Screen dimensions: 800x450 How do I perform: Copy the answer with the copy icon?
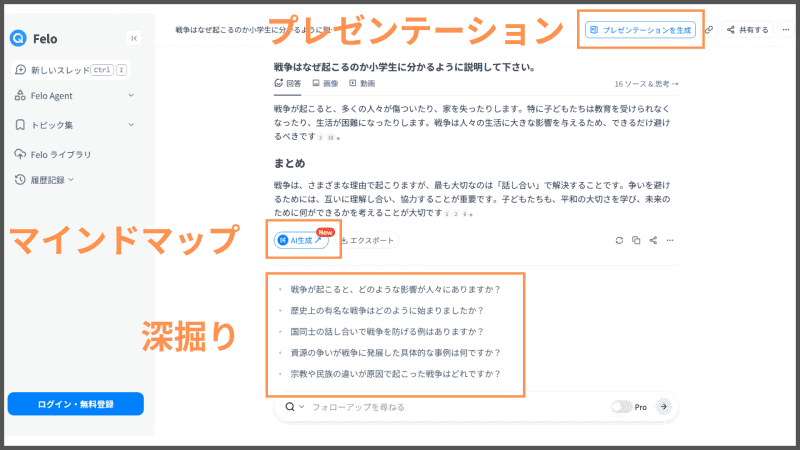636,240
